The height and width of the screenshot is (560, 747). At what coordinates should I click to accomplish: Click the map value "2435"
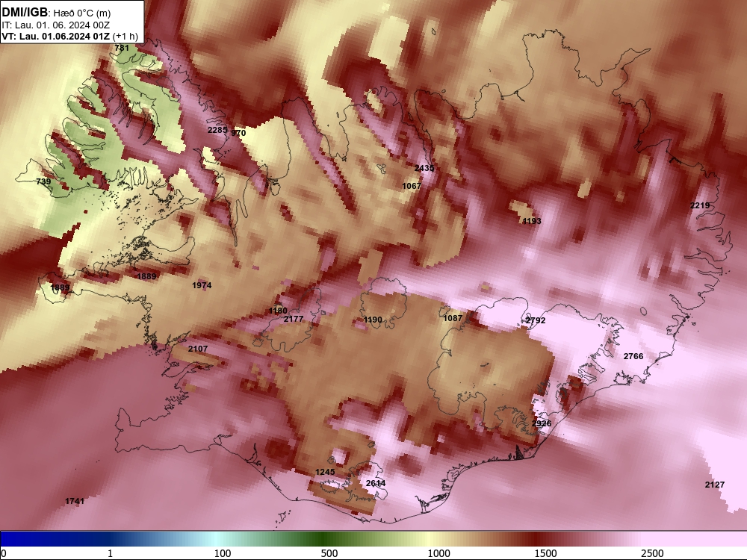coord(424,168)
